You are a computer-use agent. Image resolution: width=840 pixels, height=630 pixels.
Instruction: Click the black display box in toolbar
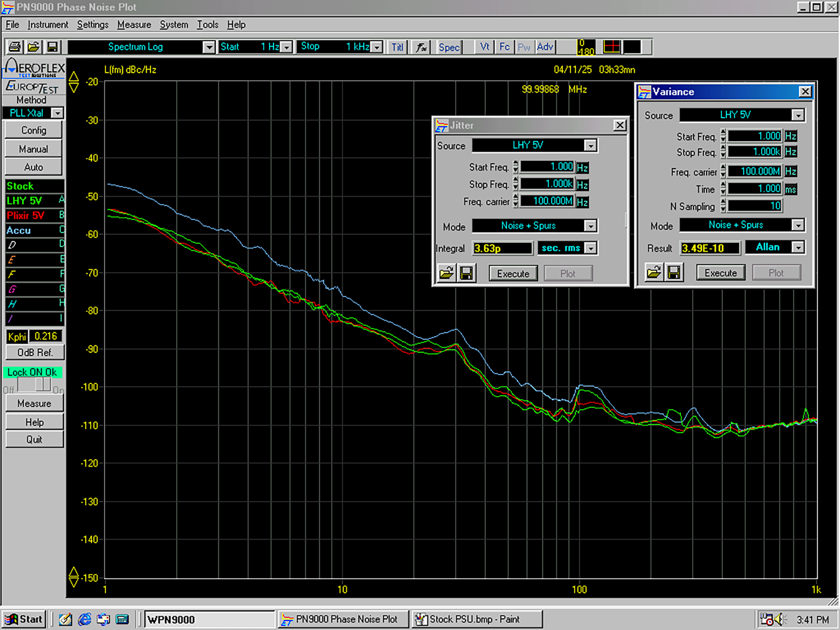pyautogui.click(x=632, y=46)
